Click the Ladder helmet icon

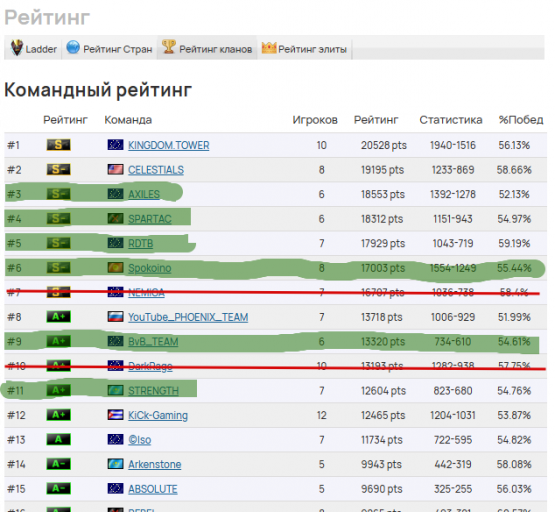click(x=16, y=47)
